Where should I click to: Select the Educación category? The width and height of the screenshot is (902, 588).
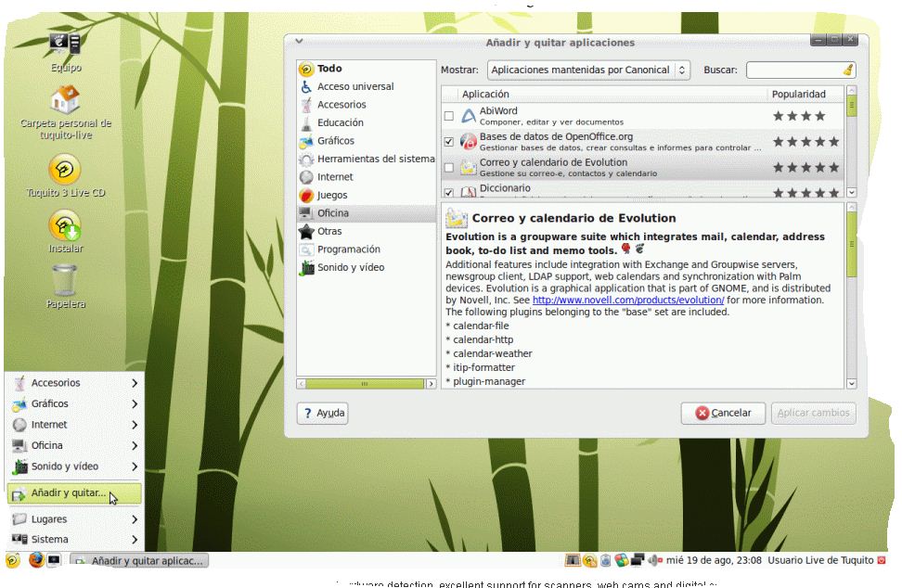(366, 122)
